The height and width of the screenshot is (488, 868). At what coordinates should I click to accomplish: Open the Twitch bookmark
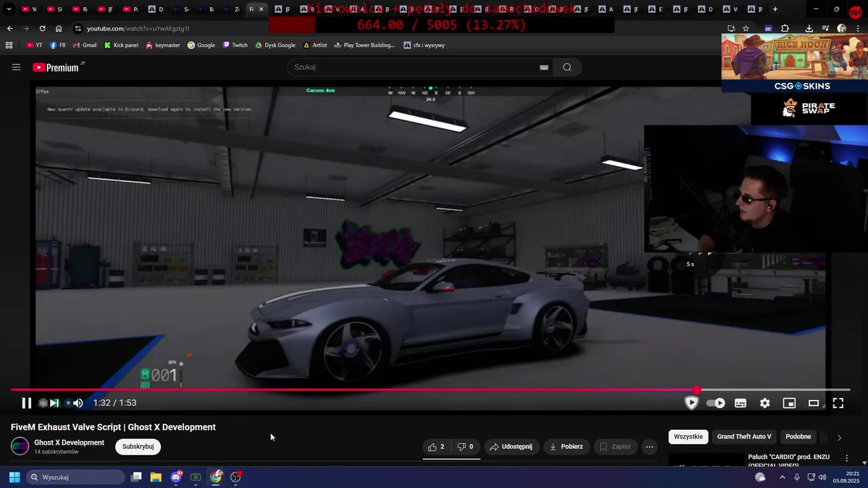click(x=235, y=45)
